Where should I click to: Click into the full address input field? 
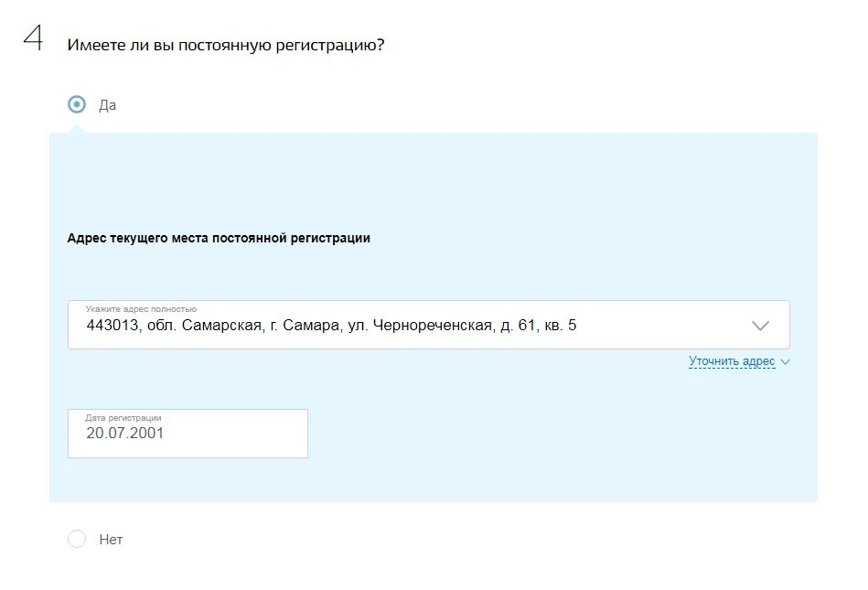coord(428,325)
